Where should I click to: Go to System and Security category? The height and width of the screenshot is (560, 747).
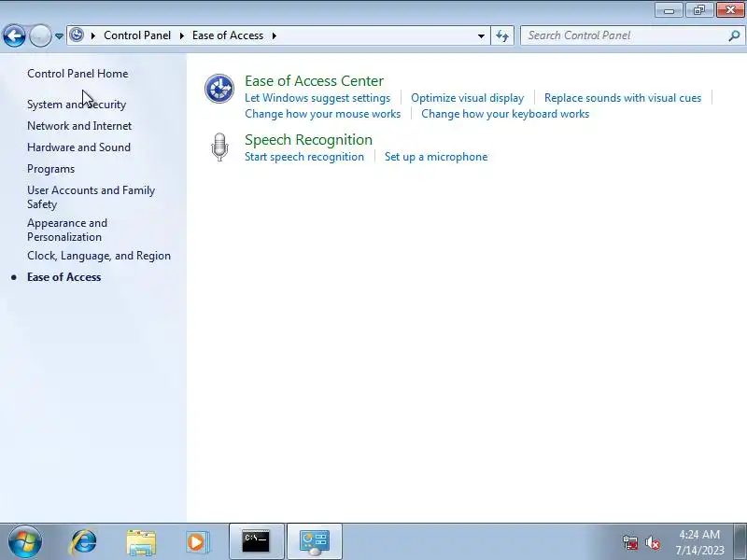pos(77,105)
